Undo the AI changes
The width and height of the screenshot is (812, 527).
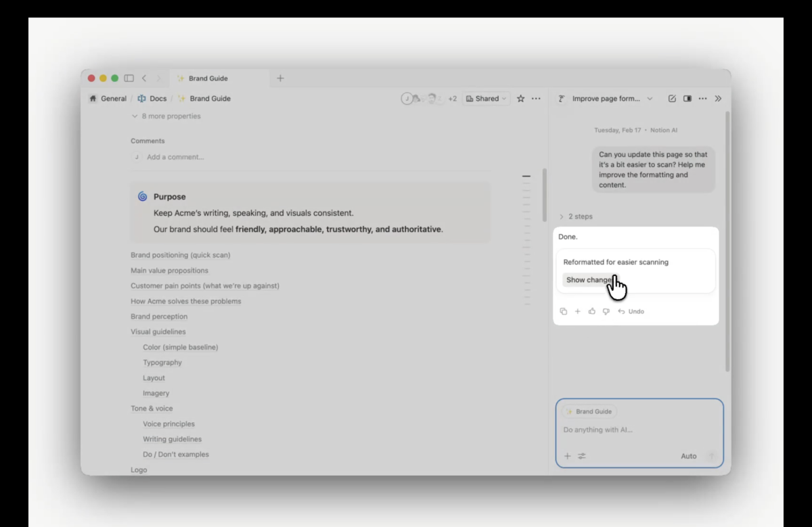click(x=631, y=312)
